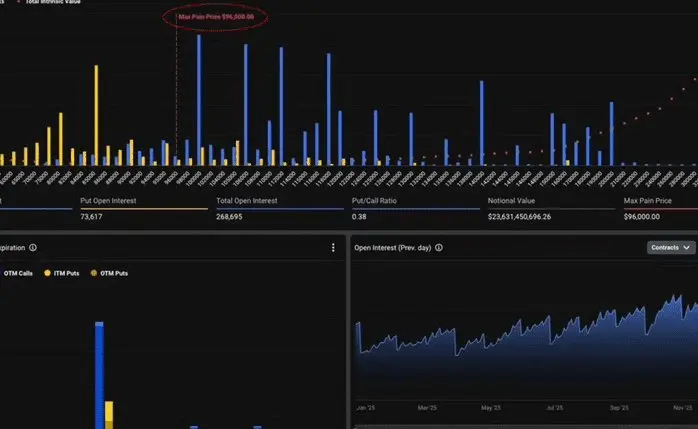Click the OTM Puts dark yellow legend dot
Image resolution: width=698 pixels, height=429 pixels.
93,273
